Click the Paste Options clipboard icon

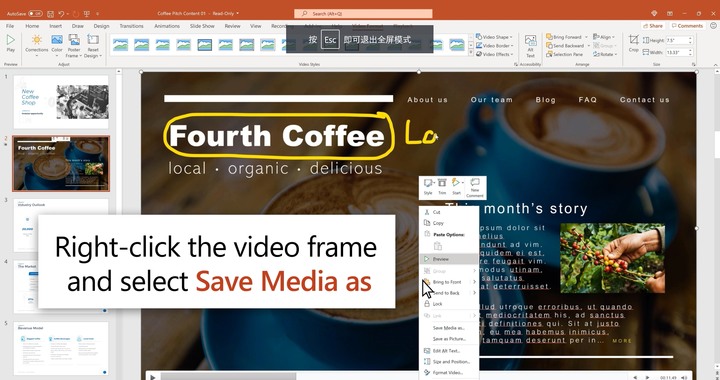coord(438,246)
